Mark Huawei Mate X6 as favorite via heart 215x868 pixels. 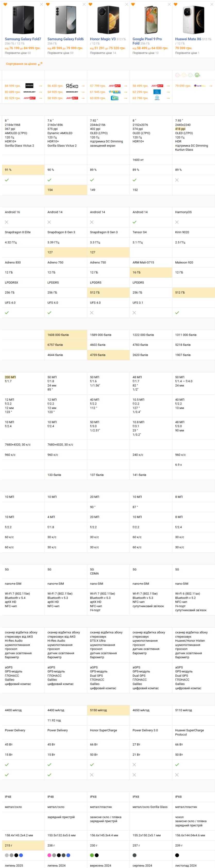(x=175, y=4)
